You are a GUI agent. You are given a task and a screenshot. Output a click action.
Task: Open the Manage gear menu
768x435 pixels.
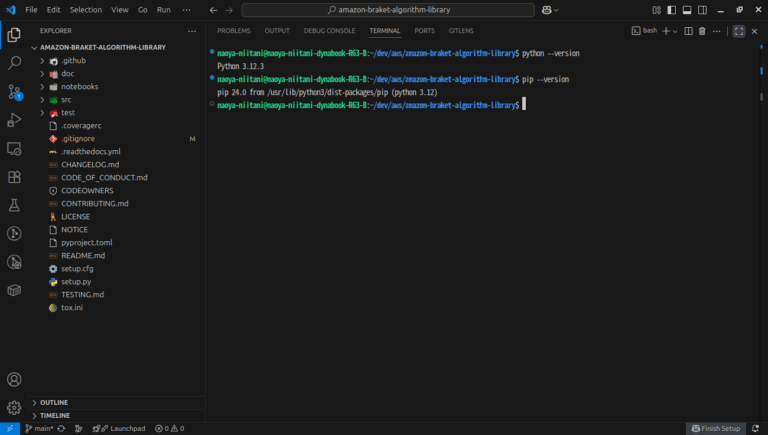tap(14, 408)
